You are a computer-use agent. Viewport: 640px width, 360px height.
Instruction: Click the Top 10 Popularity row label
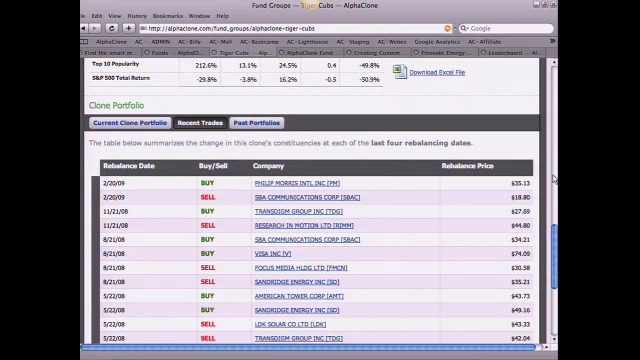coord(116,64)
